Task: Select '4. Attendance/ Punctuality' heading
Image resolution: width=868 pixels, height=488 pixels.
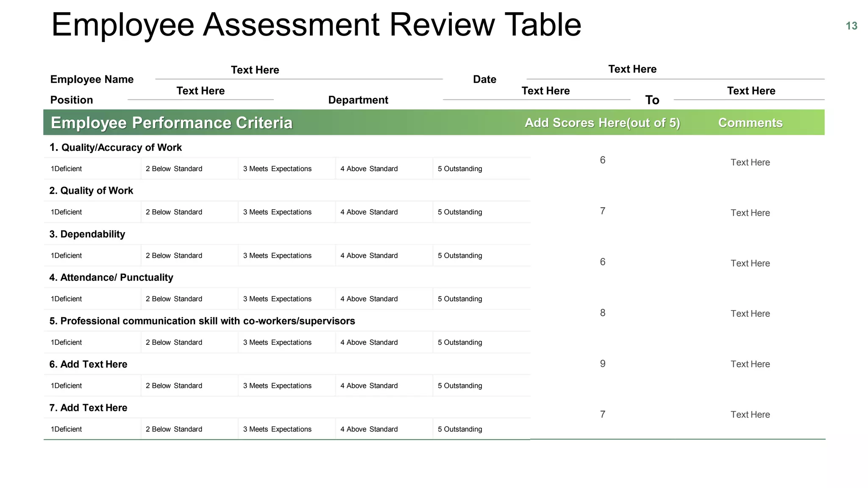Action: coord(111,277)
